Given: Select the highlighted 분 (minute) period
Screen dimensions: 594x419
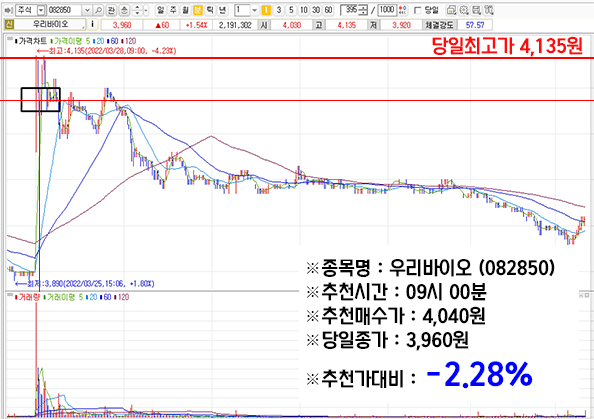Looking at the screenshot, I should point(198,10).
